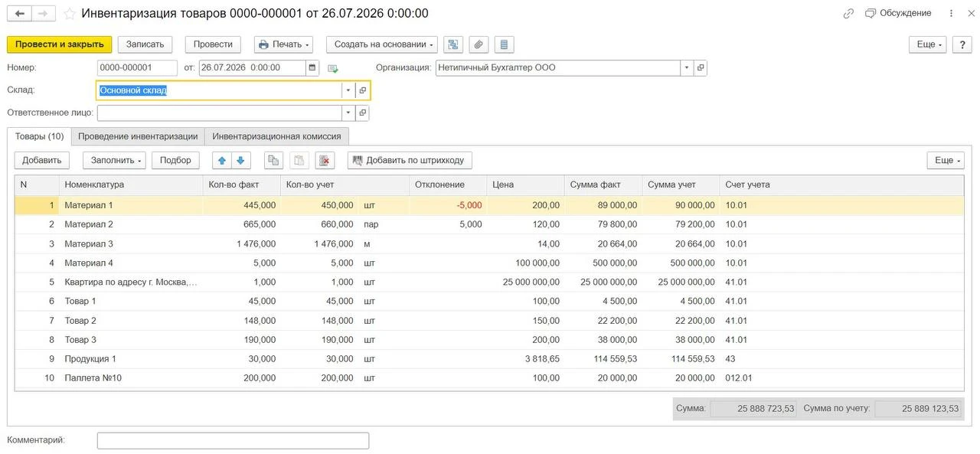Select the Продукция 1 row

coord(489,358)
